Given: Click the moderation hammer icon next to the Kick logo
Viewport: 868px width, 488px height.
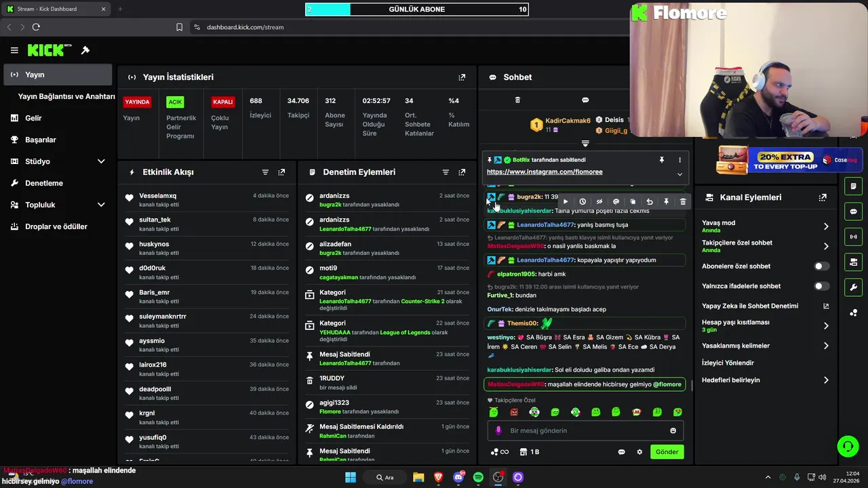Looking at the screenshot, I should (85, 50).
